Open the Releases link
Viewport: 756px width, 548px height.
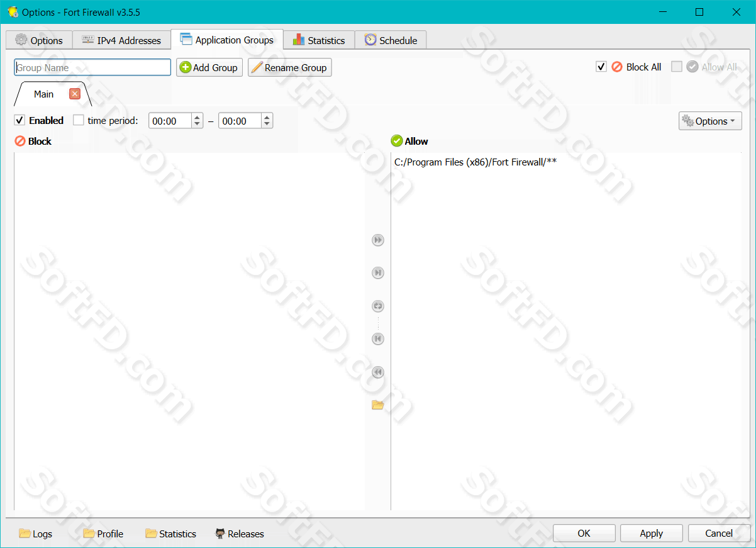pyautogui.click(x=240, y=534)
